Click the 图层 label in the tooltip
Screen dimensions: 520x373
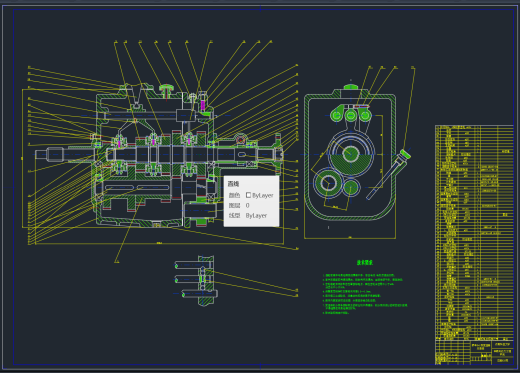(234, 205)
